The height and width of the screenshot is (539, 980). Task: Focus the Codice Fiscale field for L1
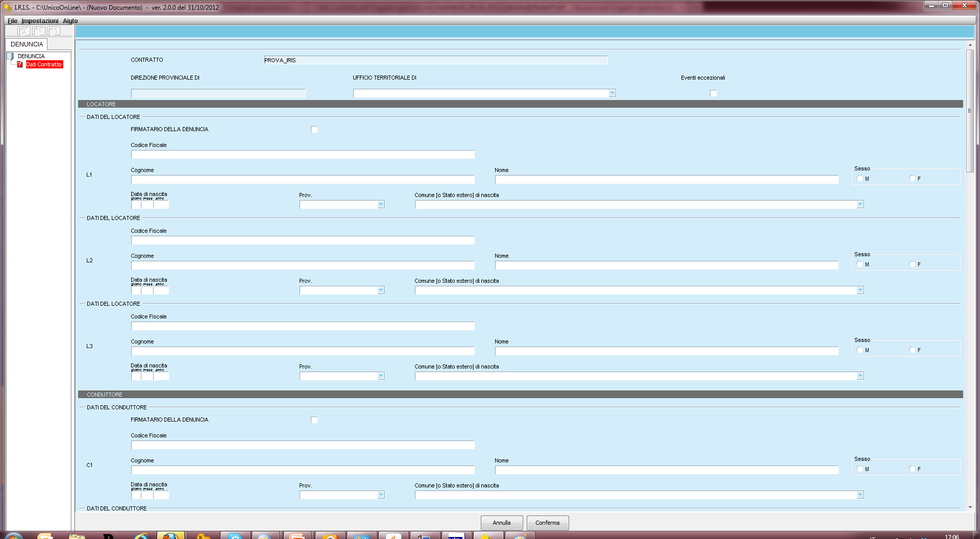(303, 155)
